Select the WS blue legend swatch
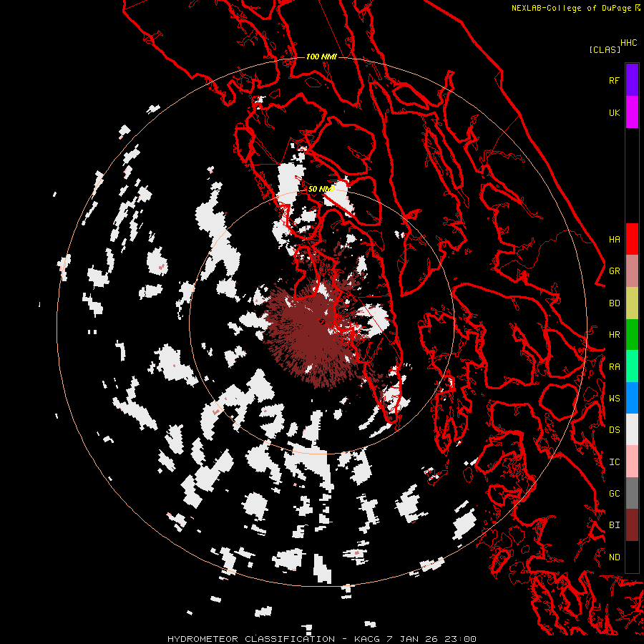This screenshot has width=644, height=644. pyautogui.click(x=632, y=398)
